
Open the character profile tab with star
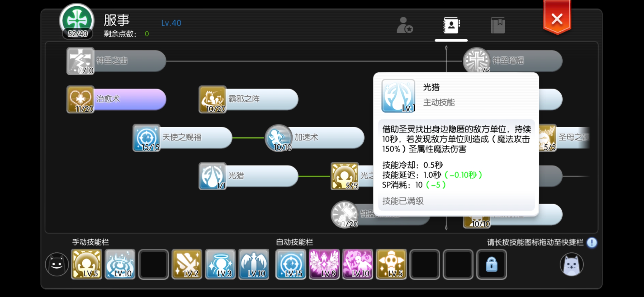405,25
